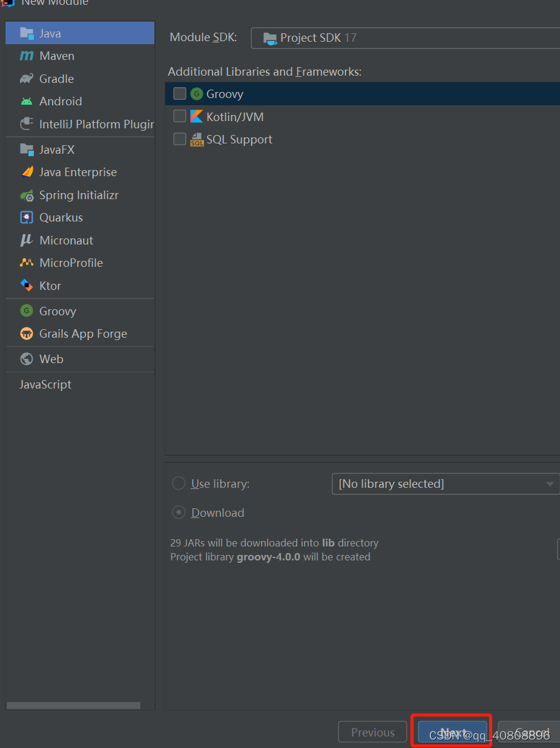Pick the Groovy icon in sidebar

point(27,311)
